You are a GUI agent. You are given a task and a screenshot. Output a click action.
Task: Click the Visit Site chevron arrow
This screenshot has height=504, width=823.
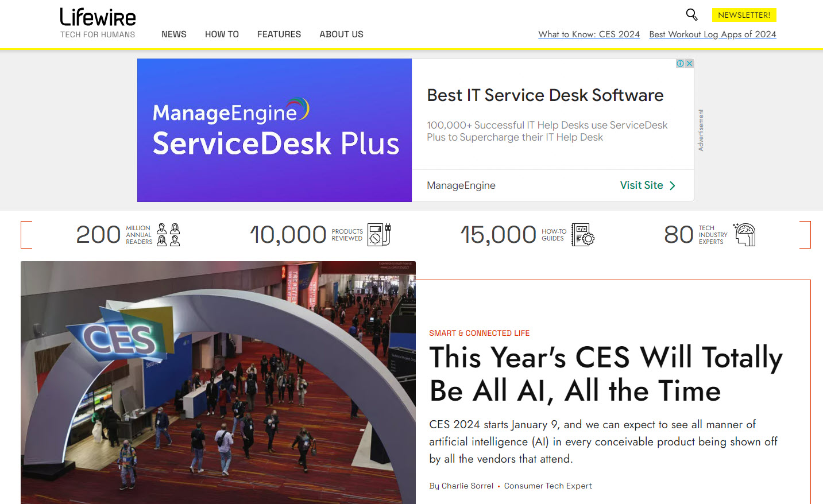pos(673,185)
